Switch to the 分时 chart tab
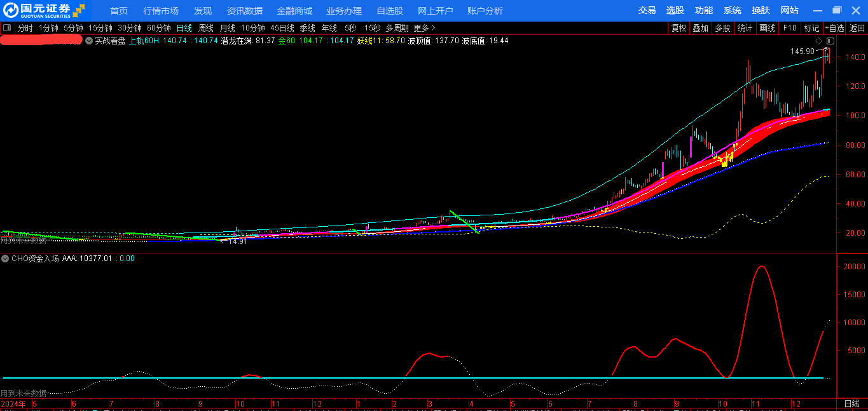Image resolution: width=868 pixels, height=411 pixels. [25, 28]
